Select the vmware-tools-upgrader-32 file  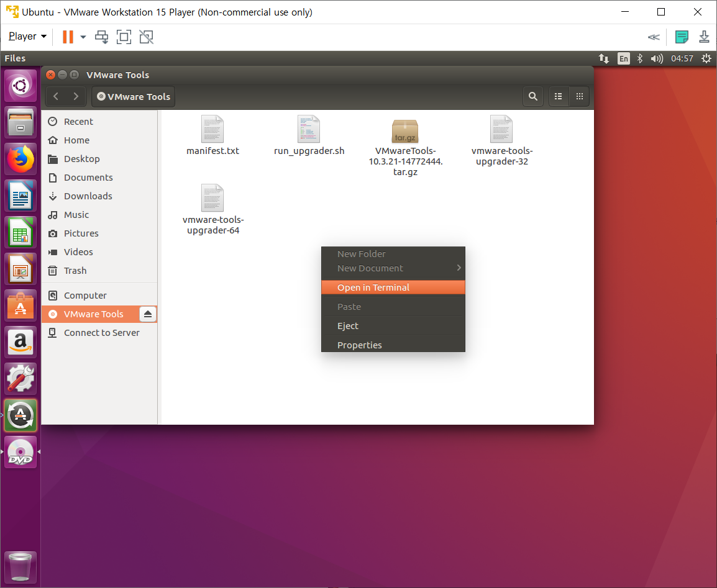[x=501, y=141]
